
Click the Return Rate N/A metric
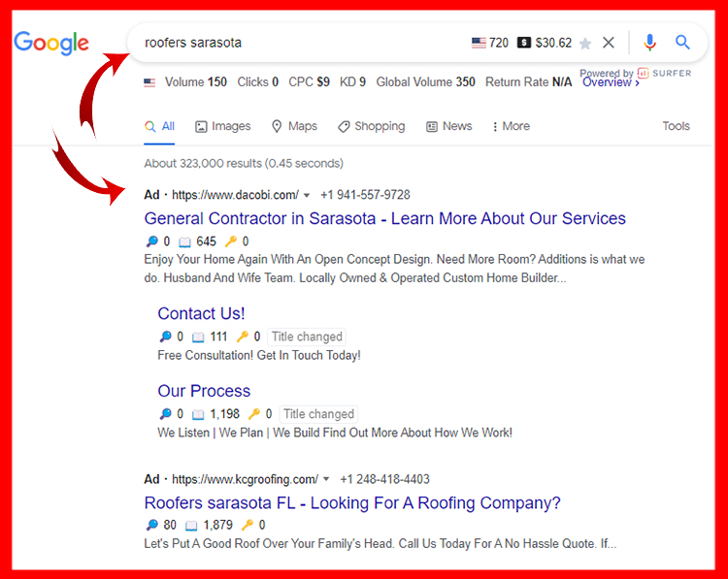(x=529, y=82)
